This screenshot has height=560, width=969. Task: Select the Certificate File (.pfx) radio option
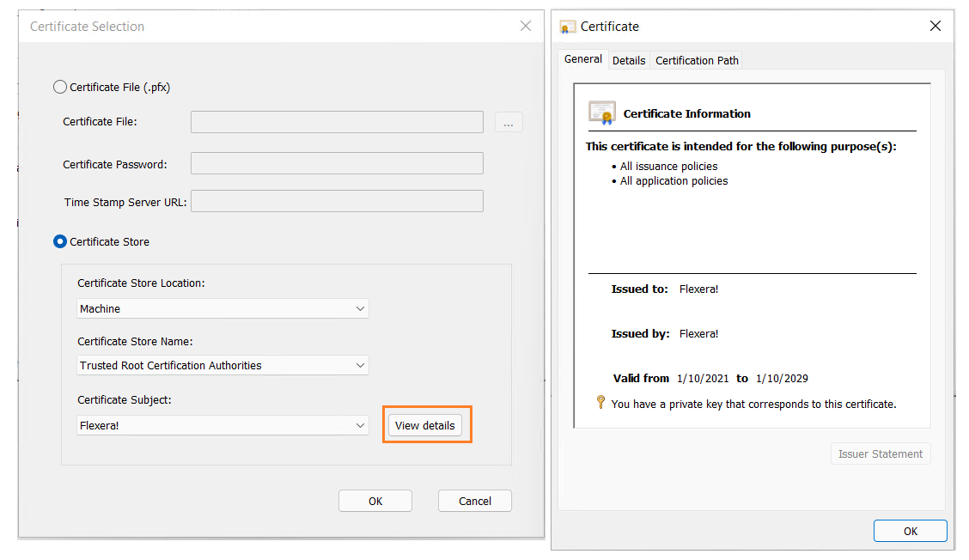tap(60, 87)
